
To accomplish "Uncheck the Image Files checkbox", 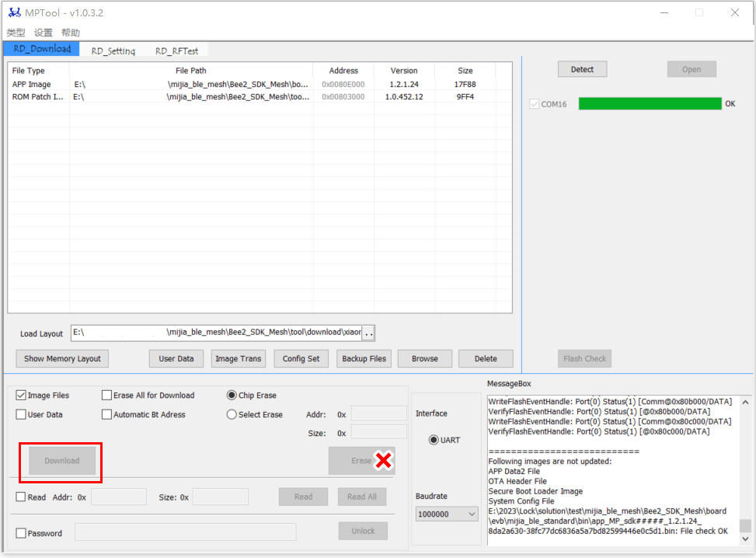I will pyautogui.click(x=21, y=396).
